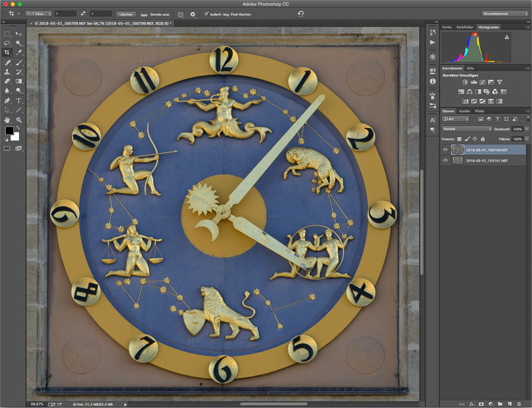Open the Farbfelder tab

465,27
